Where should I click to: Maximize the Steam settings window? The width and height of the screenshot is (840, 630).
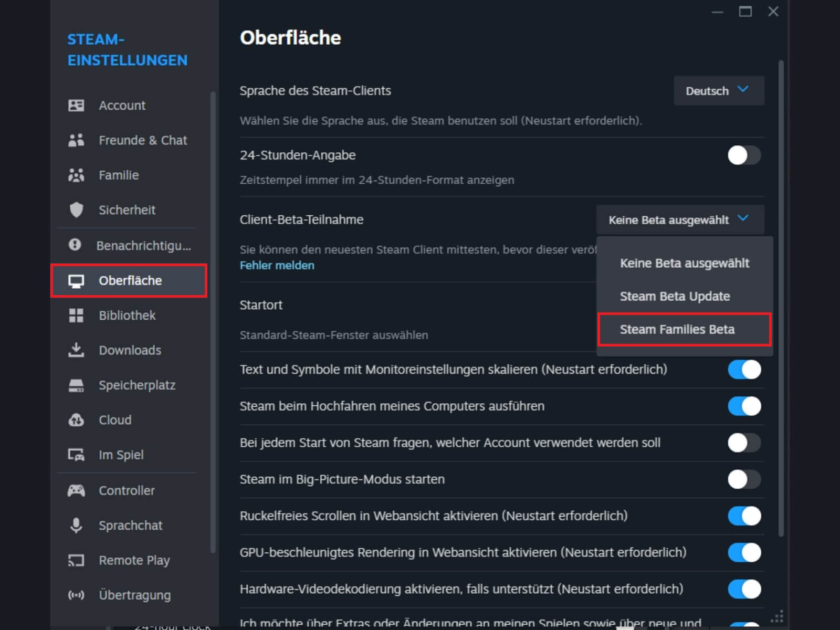[745, 12]
